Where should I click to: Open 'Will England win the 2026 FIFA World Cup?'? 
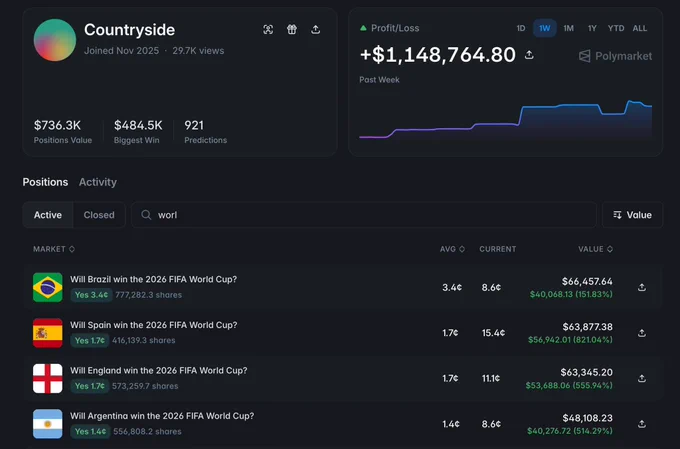(159, 370)
